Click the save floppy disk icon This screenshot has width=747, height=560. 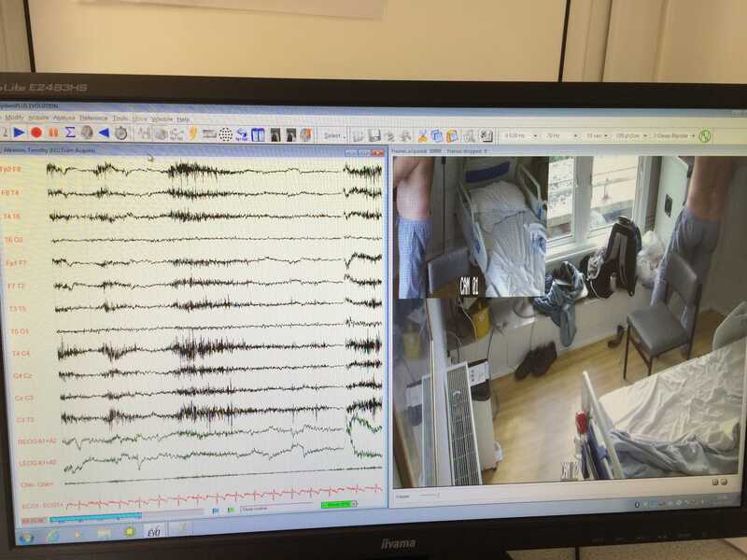tap(373, 135)
